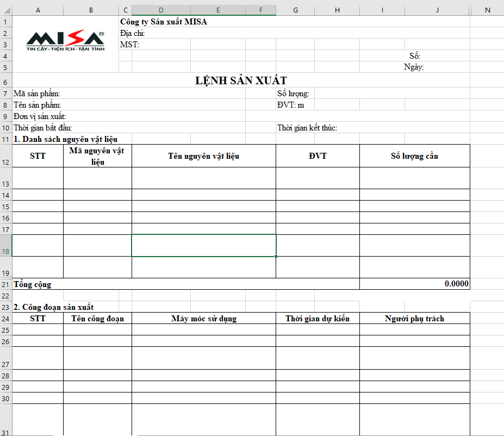Select column B header
This screenshot has height=436, width=504.
[x=91, y=10]
